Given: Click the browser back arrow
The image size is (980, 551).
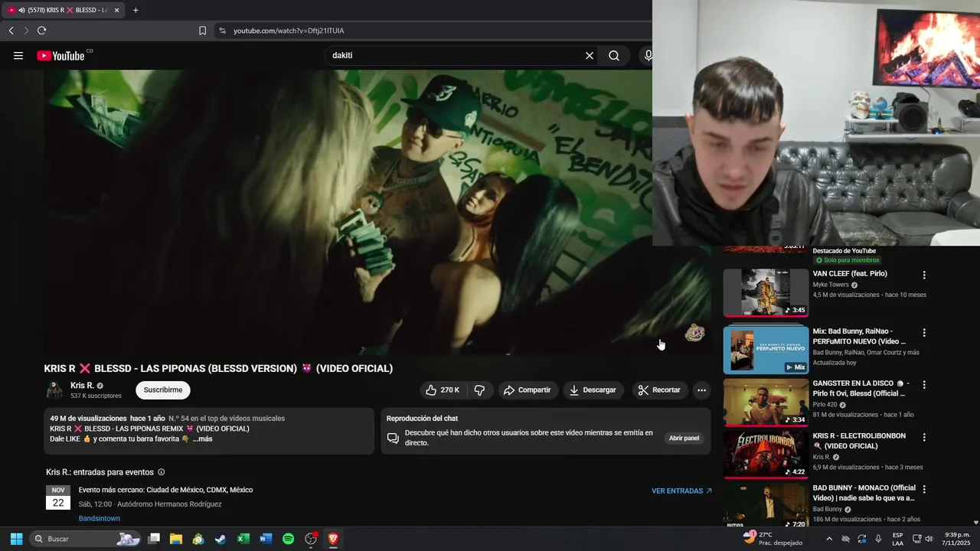Looking at the screenshot, I should 11,31.
